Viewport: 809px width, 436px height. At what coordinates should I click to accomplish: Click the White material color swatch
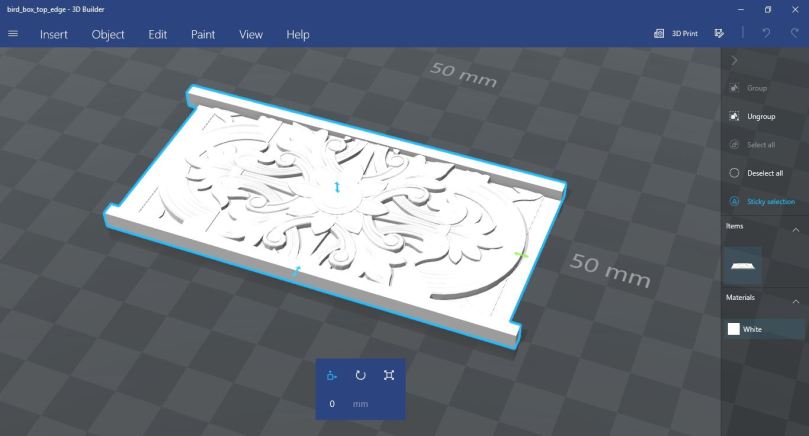tap(733, 329)
